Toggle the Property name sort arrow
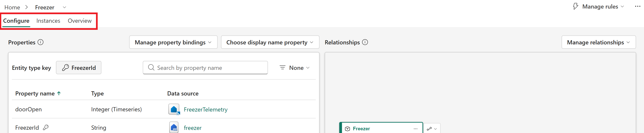Screen dimensions: 644x133 [59, 93]
